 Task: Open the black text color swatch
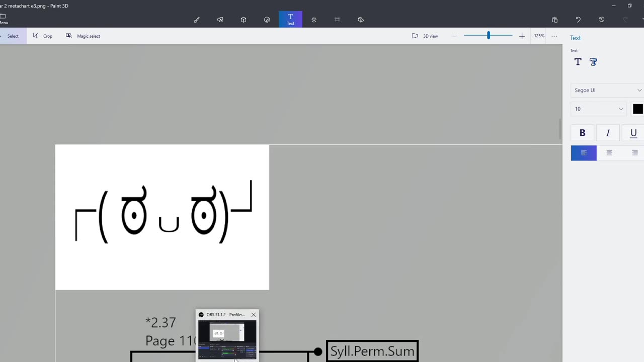point(638,109)
